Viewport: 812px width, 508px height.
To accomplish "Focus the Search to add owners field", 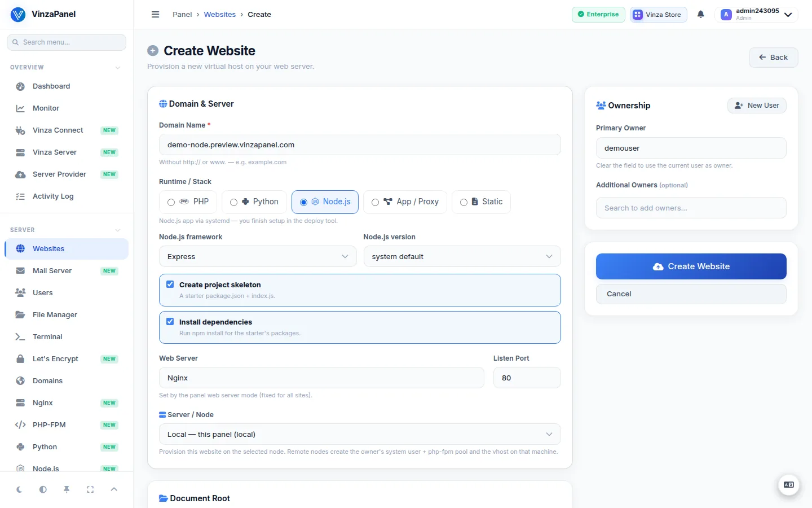I will pyautogui.click(x=691, y=208).
